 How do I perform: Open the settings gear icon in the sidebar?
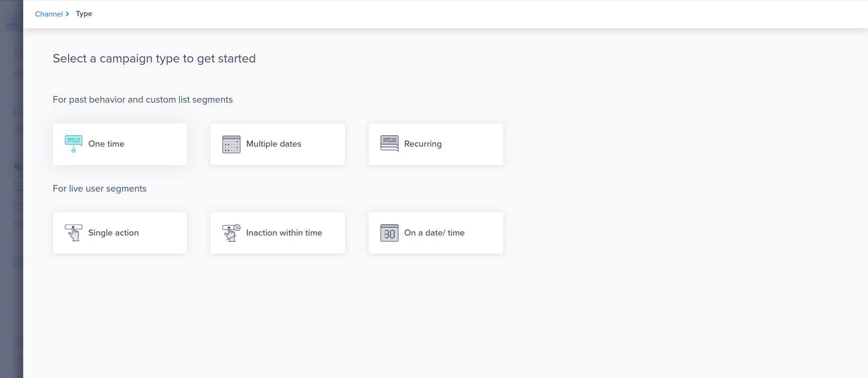[18, 342]
